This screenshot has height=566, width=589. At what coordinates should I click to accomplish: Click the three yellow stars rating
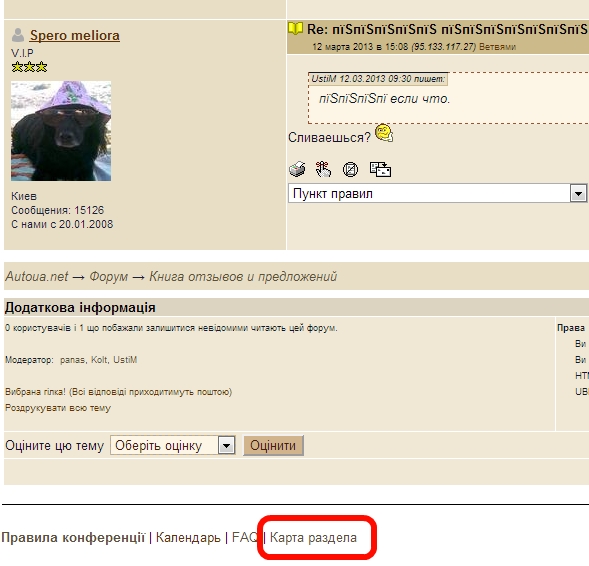(29, 67)
